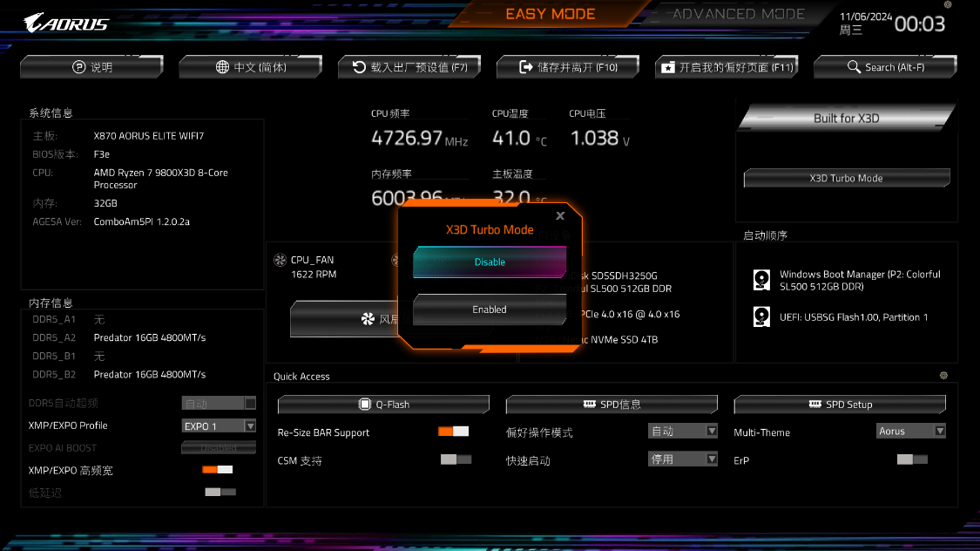Toggle Re-Size BAR Support switch

click(453, 432)
